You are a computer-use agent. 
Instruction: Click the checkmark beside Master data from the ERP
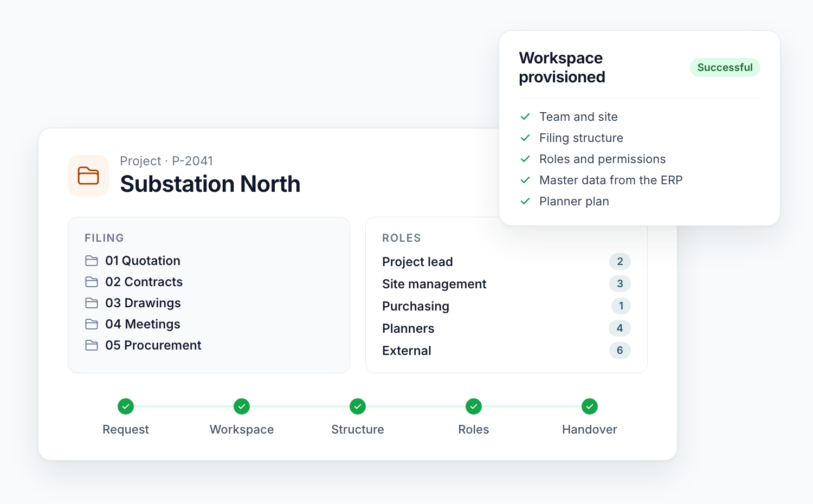pos(525,180)
